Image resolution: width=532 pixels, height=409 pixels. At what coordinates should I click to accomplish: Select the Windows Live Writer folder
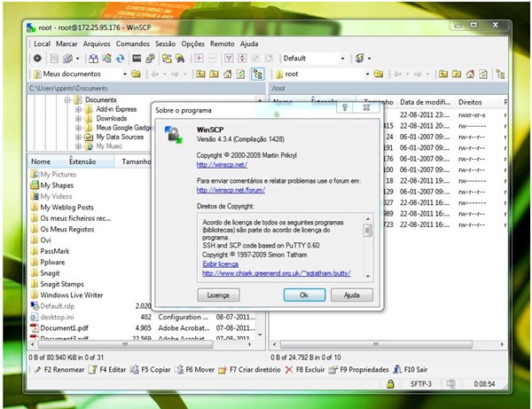click(x=72, y=295)
